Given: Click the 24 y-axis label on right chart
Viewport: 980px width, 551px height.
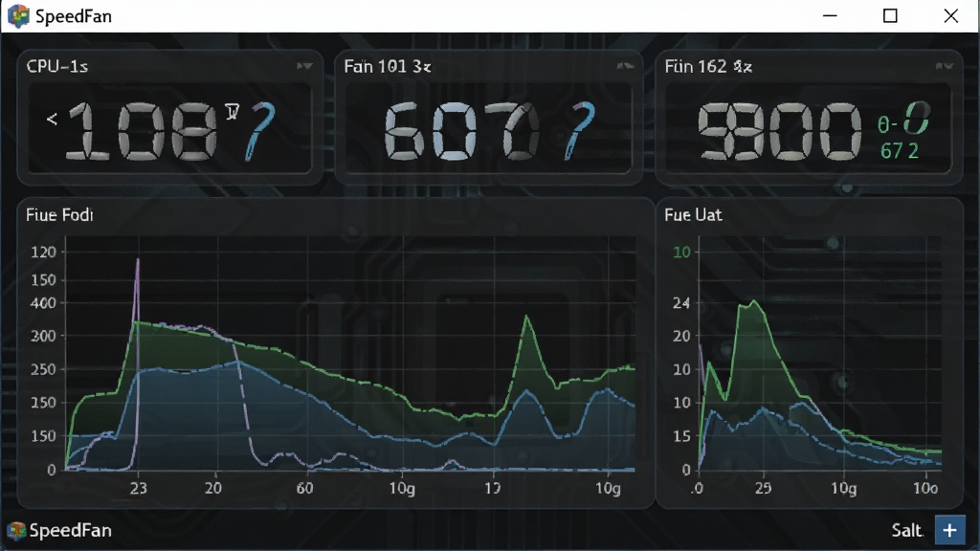Looking at the screenshot, I should (681, 303).
